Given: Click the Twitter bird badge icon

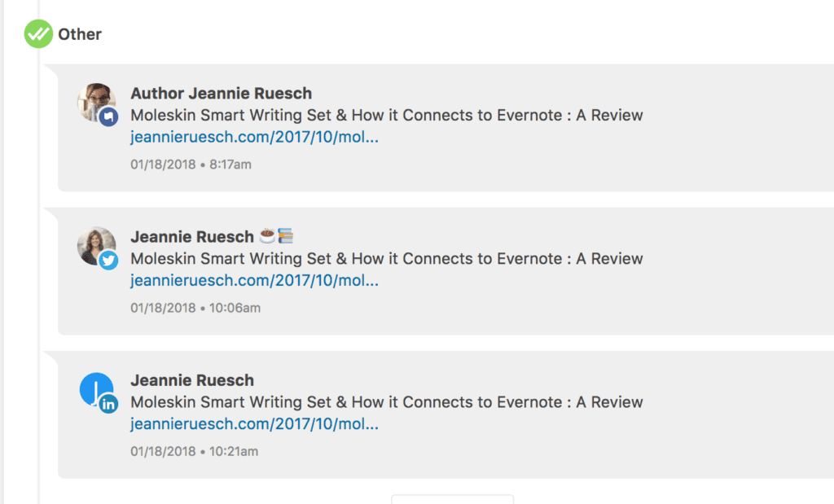Looking at the screenshot, I should point(108,260).
